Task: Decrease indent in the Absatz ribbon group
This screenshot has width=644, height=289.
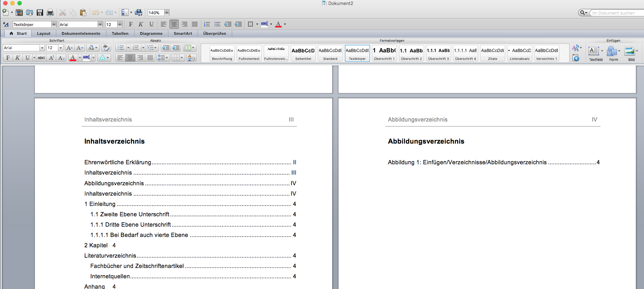Action: [x=166, y=48]
